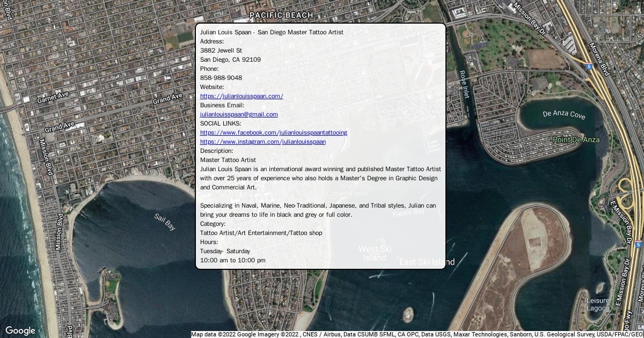Click the phone number 858-988-9048
This screenshot has height=338, width=644.
(221, 78)
